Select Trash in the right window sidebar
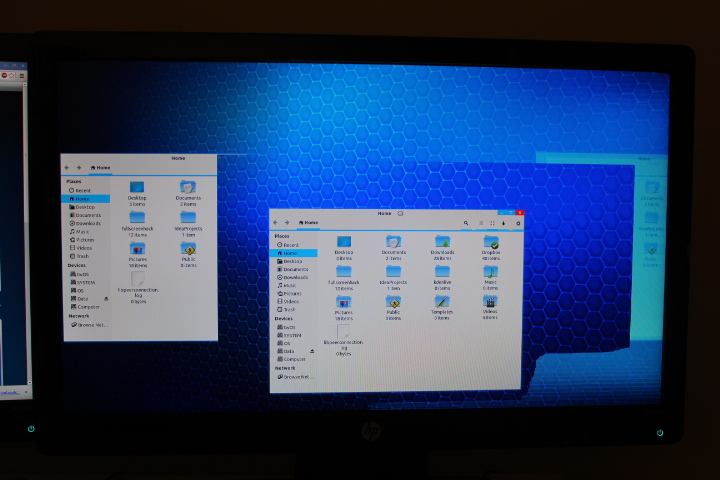Screen dimensions: 720x480 290,309
